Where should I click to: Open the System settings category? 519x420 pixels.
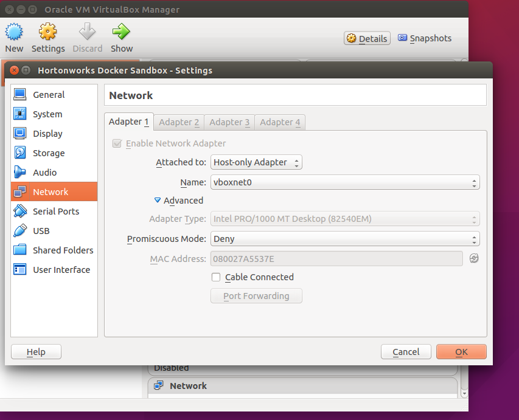pyautogui.click(x=54, y=114)
